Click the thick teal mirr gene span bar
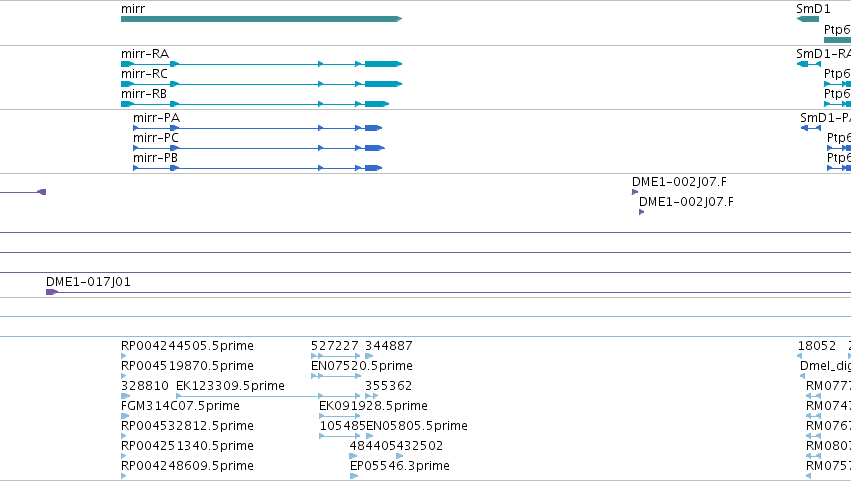Screen dimensions: 851x481 [x=262, y=19]
